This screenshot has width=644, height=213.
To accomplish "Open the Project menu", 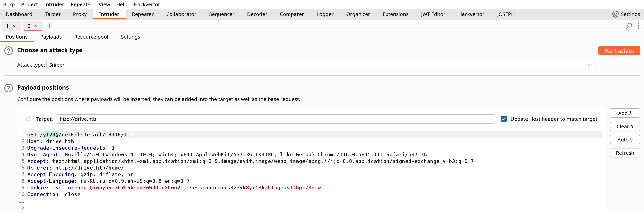I will coord(29,4).
